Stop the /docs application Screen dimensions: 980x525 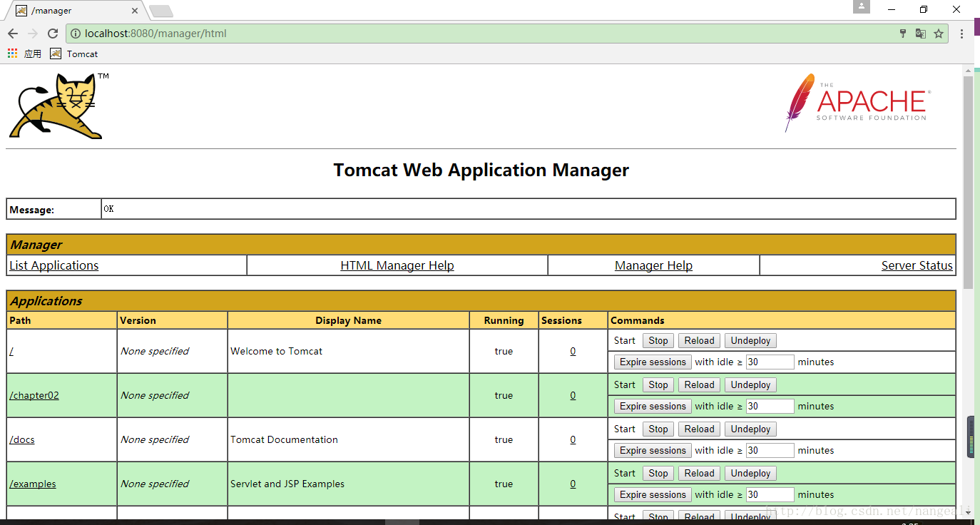(x=658, y=429)
